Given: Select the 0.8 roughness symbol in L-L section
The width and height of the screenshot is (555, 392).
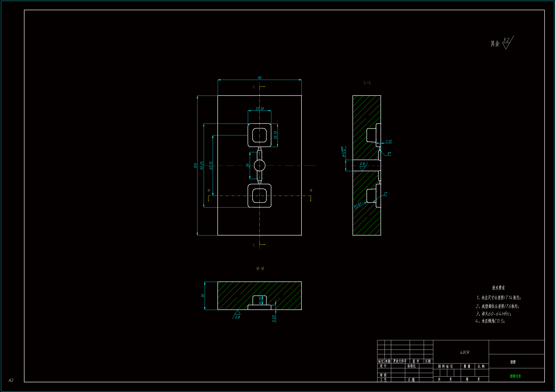Looking at the screenshot, I should 362,166.
